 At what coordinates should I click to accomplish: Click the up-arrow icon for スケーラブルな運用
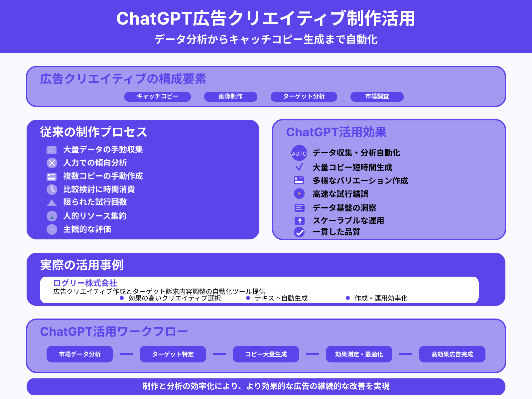[x=299, y=220]
